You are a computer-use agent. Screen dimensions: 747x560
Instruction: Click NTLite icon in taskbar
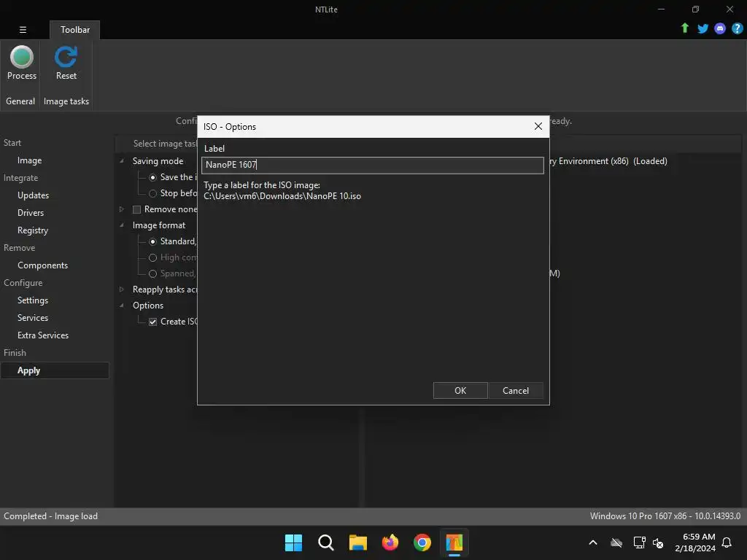tap(454, 542)
